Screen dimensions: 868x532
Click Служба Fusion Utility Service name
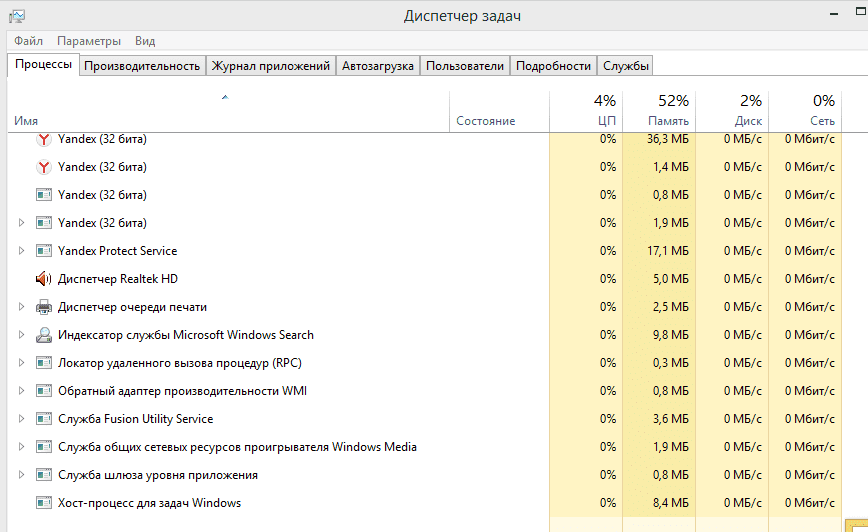point(136,419)
